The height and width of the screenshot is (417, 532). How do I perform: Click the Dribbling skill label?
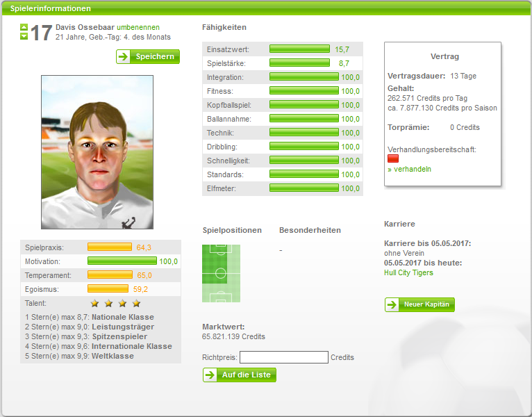222,147
